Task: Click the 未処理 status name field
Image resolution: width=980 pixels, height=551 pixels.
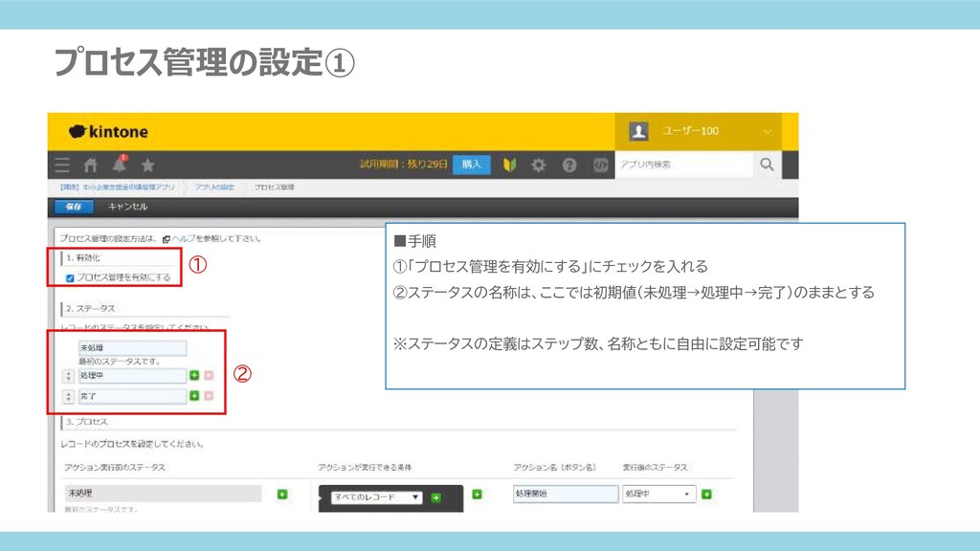Action: click(132, 348)
